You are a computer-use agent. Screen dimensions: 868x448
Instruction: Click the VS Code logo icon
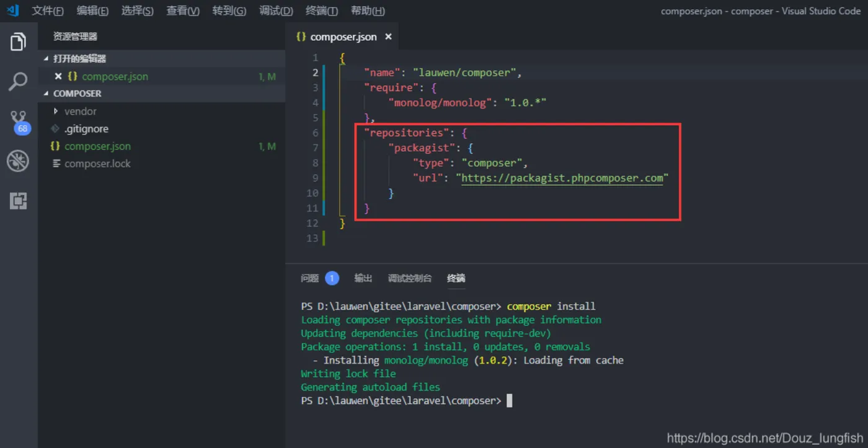(12, 11)
